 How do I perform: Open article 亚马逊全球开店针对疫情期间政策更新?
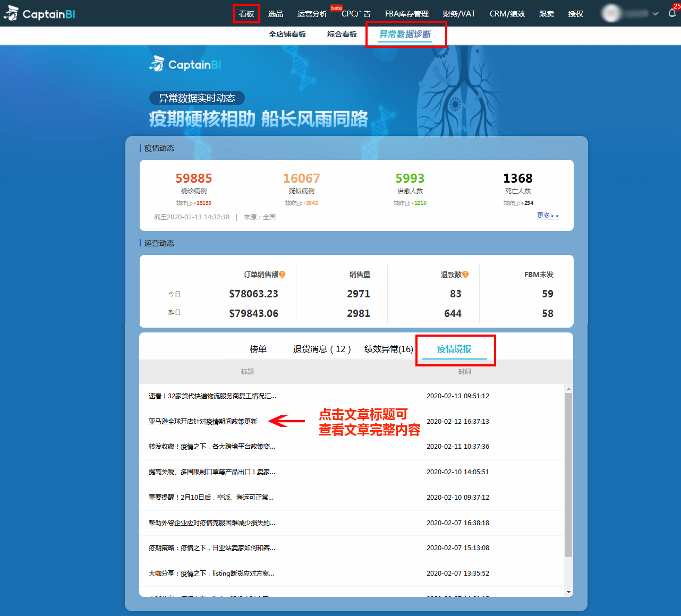click(x=203, y=422)
